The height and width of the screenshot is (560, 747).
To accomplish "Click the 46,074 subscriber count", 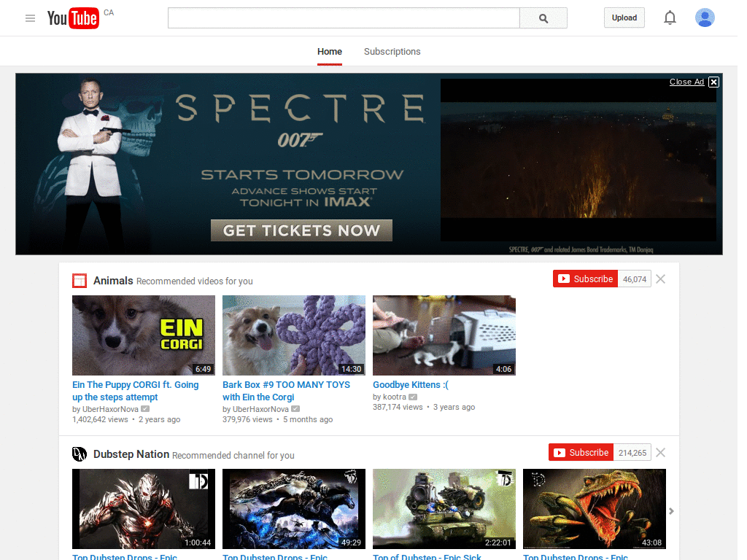I will tap(635, 279).
